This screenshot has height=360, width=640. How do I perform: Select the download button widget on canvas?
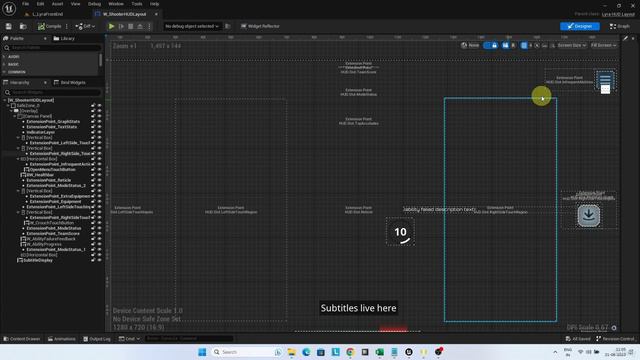(589, 216)
